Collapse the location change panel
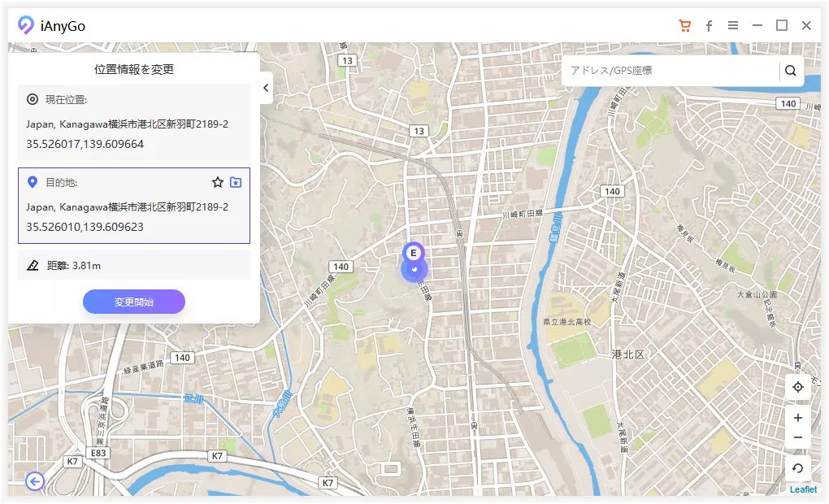 tap(266, 88)
